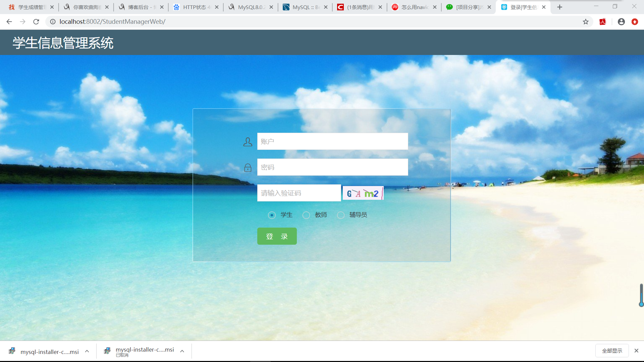Expand options for first mysql-installer download

click(x=87, y=351)
